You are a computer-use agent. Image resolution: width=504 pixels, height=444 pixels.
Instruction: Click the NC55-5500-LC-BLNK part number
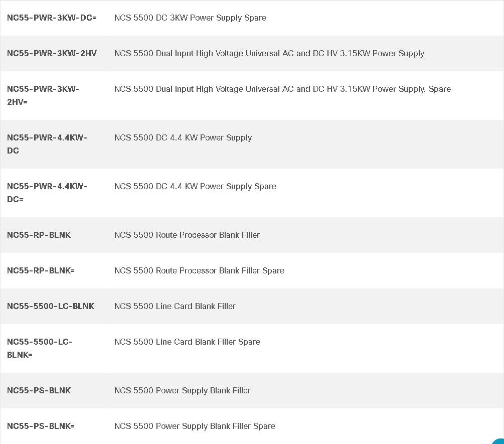[51, 306]
